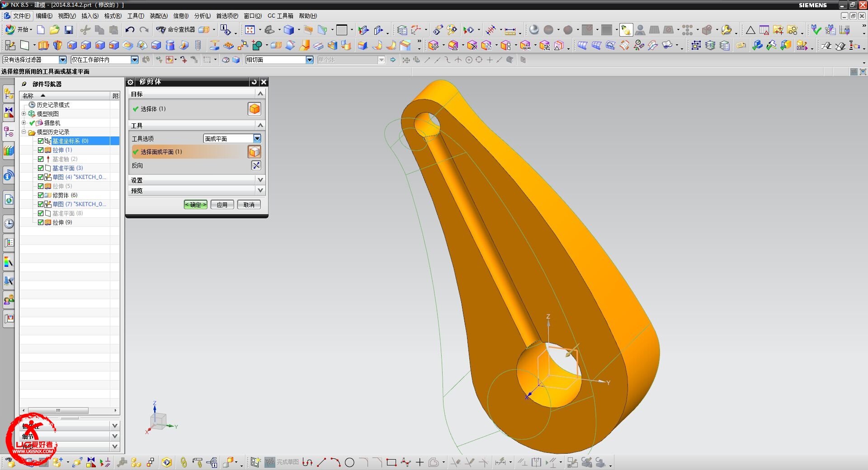The width and height of the screenshot is (868, 470).
Task: Click the 取消 button
Action: click(249, 205)
